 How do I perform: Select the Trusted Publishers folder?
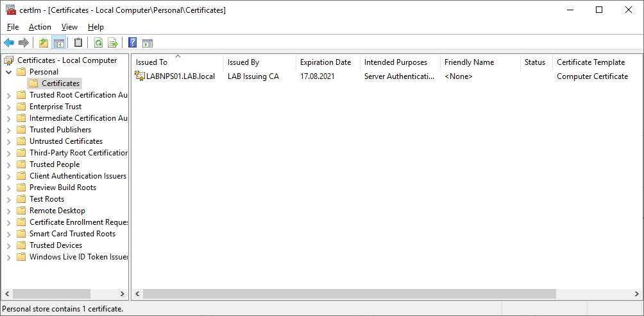pyautogui.click(x=60, y=130)
